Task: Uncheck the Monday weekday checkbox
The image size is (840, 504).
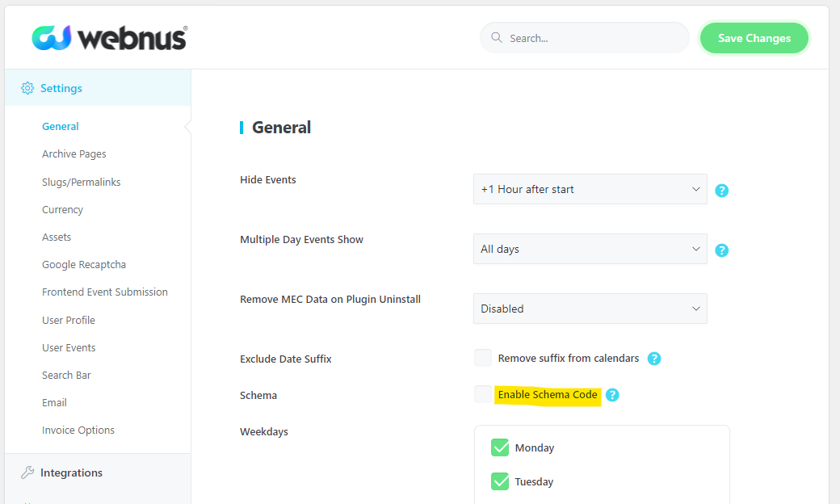Action: pos(500,447)
